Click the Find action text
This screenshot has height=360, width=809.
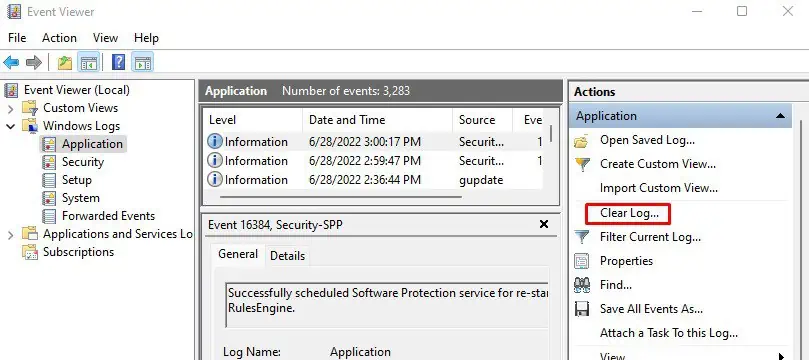(x=616, y=285)
